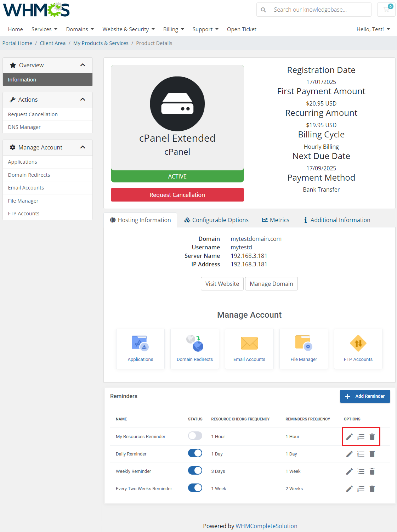Show list details for Daily Reminder
The width and height of the screenshot is (397, 532).
(361, 454)
